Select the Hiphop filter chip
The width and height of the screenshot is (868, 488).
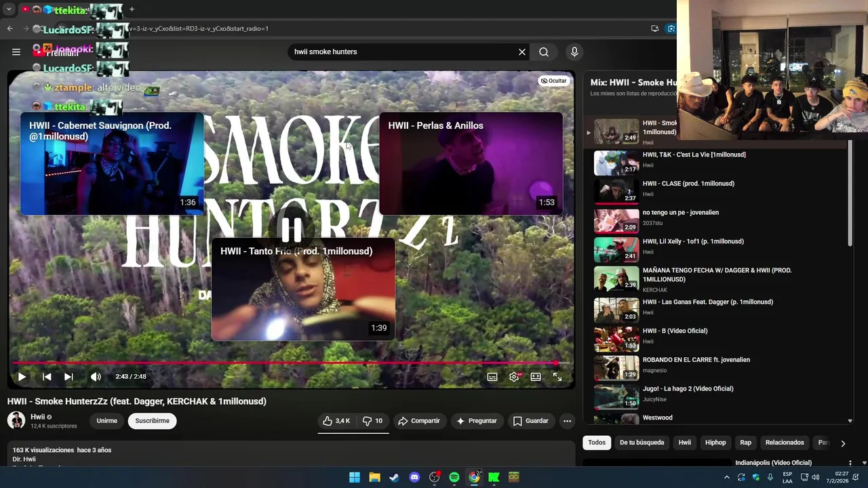(x=715, y=443)
